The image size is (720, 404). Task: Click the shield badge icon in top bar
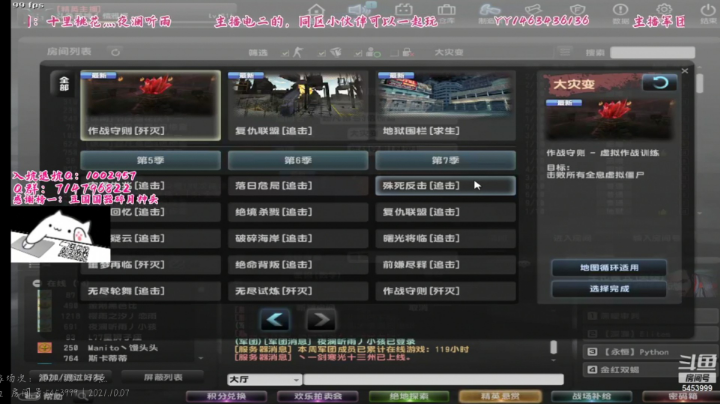point(577,9)
